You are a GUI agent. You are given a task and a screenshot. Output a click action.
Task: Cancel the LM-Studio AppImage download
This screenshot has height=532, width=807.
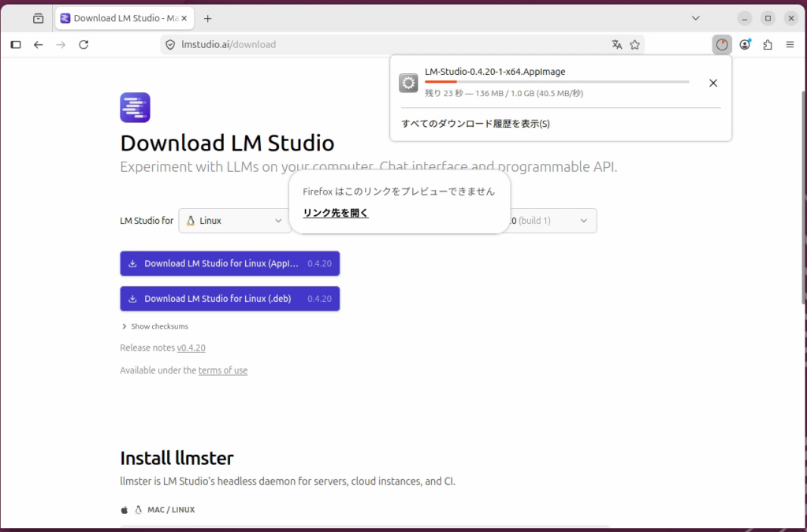[712, 83]
